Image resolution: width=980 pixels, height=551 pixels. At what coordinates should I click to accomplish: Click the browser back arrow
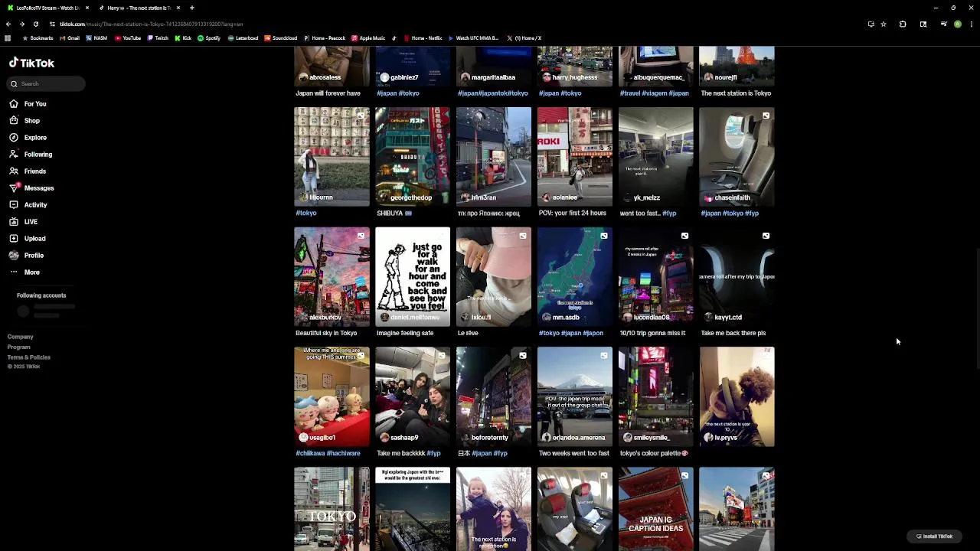coord(8,24)
